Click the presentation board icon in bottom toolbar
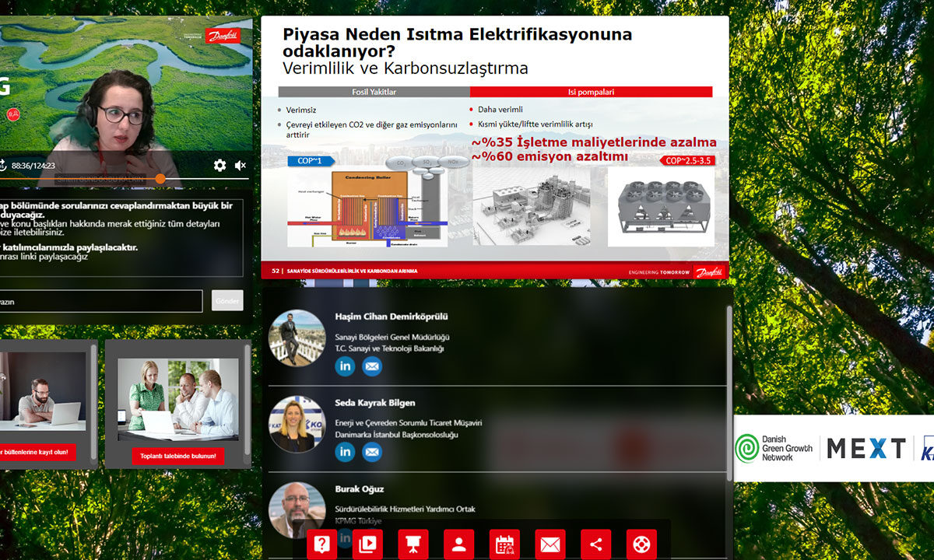The width and height of the screenshot is (934, 560). (413, 544)
